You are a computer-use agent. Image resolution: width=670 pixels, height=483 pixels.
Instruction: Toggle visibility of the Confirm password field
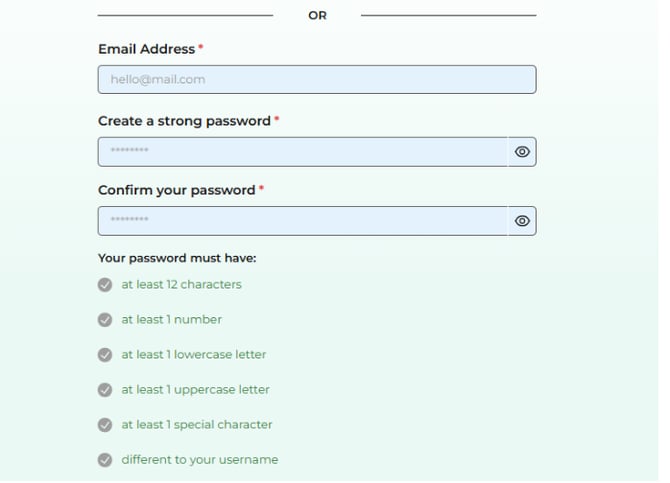[522, 221]
